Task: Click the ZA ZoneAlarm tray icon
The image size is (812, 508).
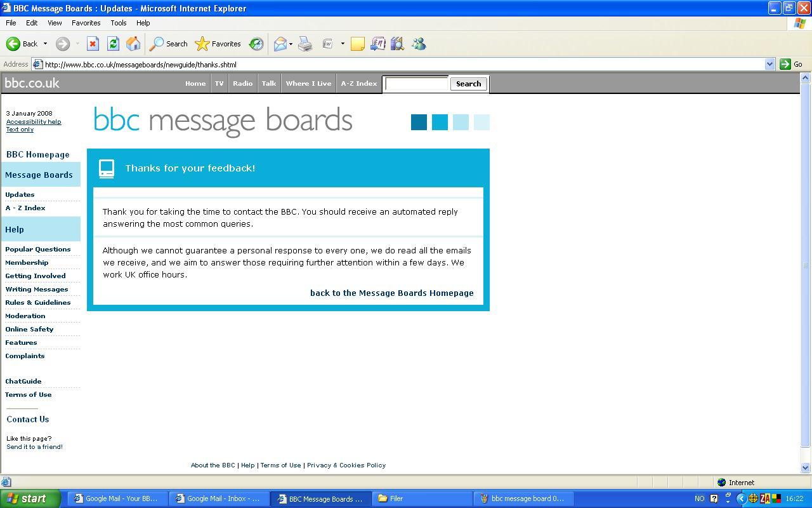Action: coord(764,498)
